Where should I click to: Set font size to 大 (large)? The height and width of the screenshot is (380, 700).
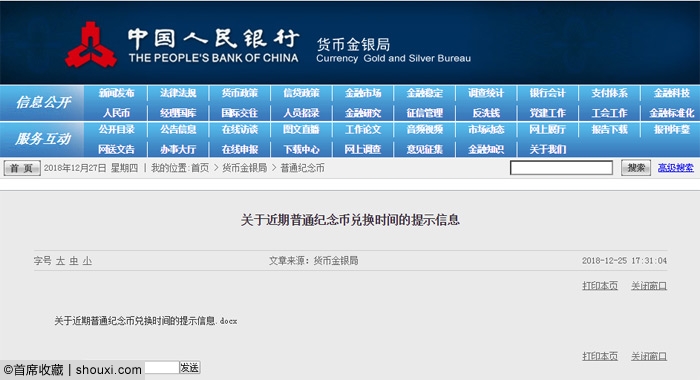pyautogui.click(x=60, y=261)
